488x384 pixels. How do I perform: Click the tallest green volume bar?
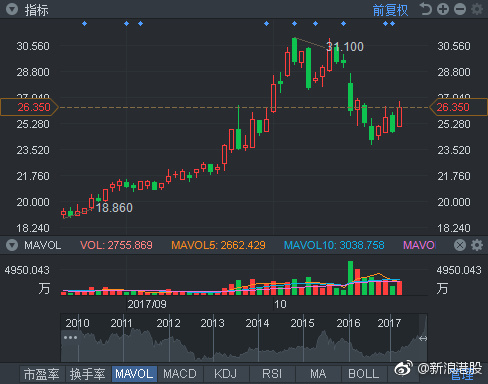[x=350, y=278]
